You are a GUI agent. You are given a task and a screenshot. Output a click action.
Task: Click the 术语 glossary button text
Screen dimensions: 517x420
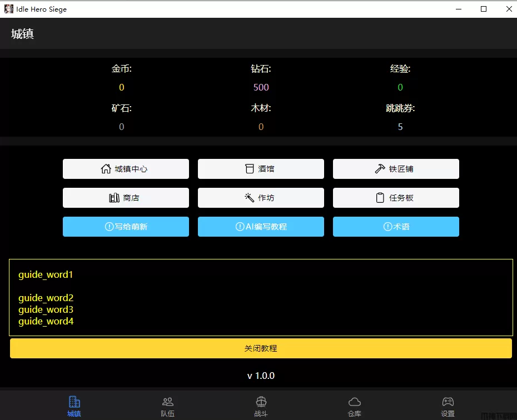click(401, 227)
